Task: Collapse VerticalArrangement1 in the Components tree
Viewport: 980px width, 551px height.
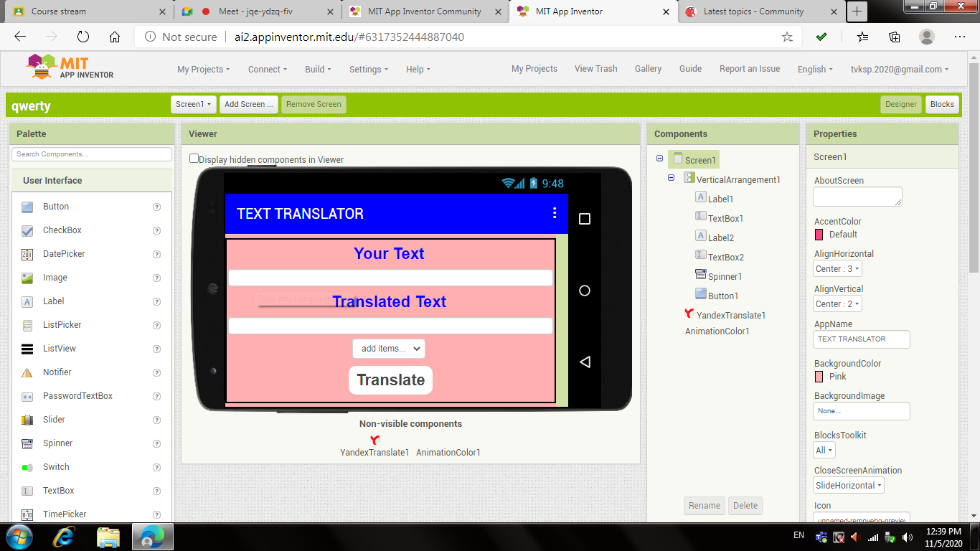Action: point(672,179)
